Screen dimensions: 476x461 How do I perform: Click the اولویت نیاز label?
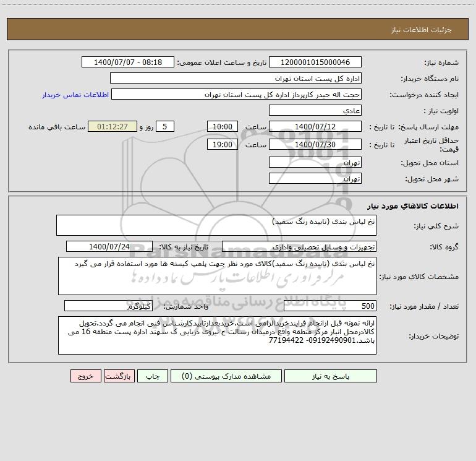click(x=441, y=111)
